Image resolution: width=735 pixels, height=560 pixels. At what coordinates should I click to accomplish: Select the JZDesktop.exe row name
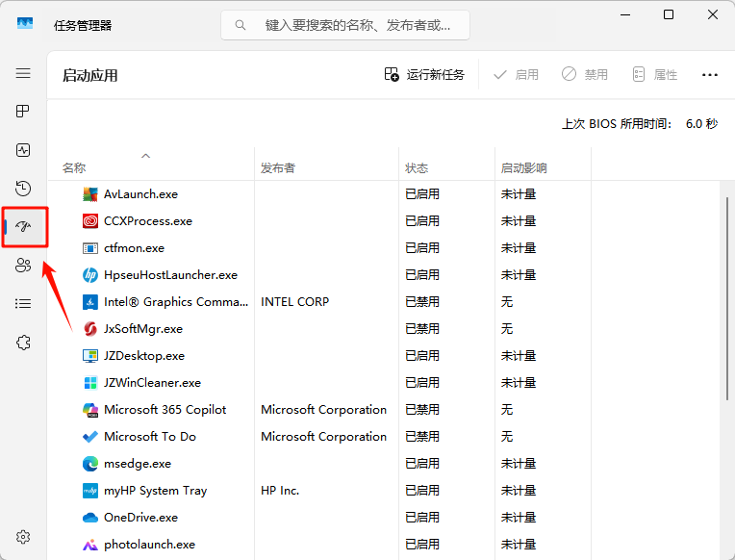click(144, 356)
